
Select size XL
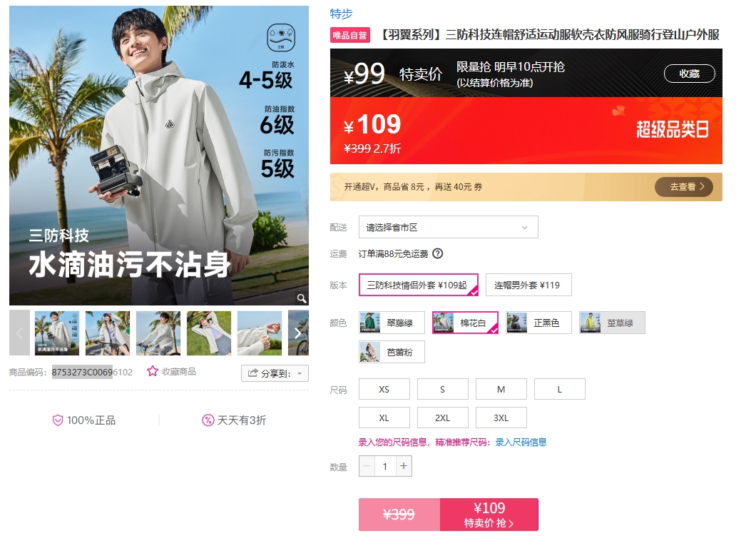pyautogui.click(x=384, y=418)
